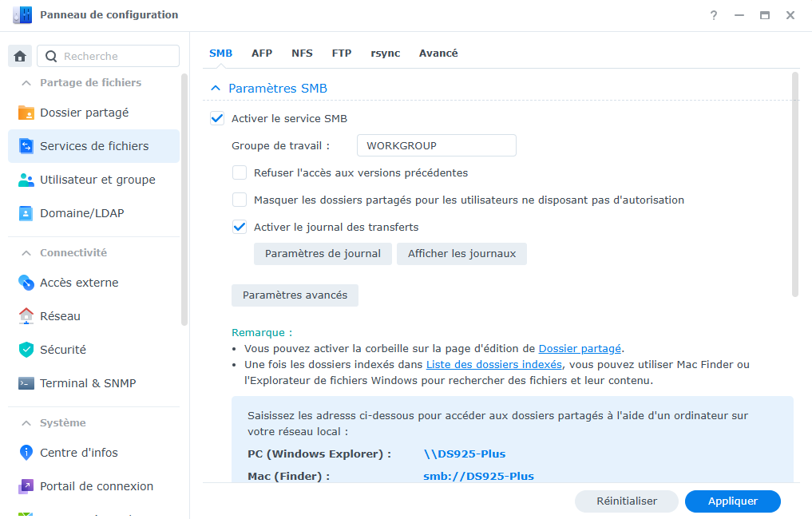Open the Terminal & SNMP icon
The height and width of the screenshot is (519, 812).
pos(26,383)
